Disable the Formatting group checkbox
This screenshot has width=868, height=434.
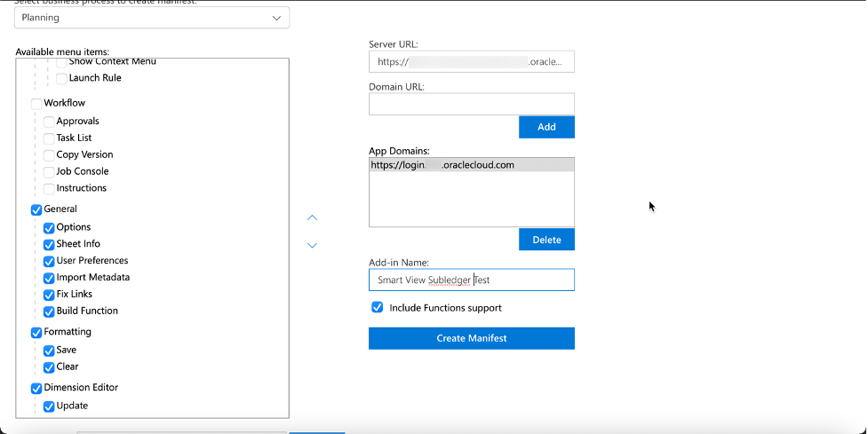pyautogui.click(x=36, y=333)
